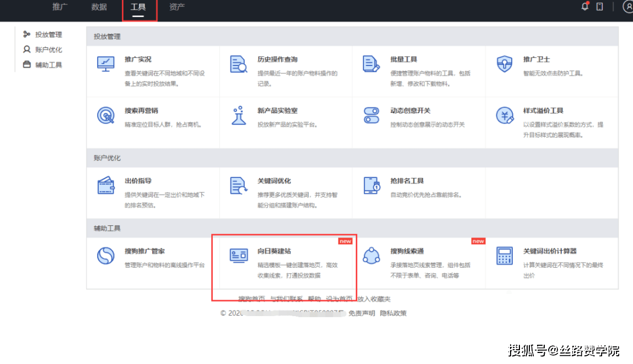Select the 工具 tab

(138, 7)
